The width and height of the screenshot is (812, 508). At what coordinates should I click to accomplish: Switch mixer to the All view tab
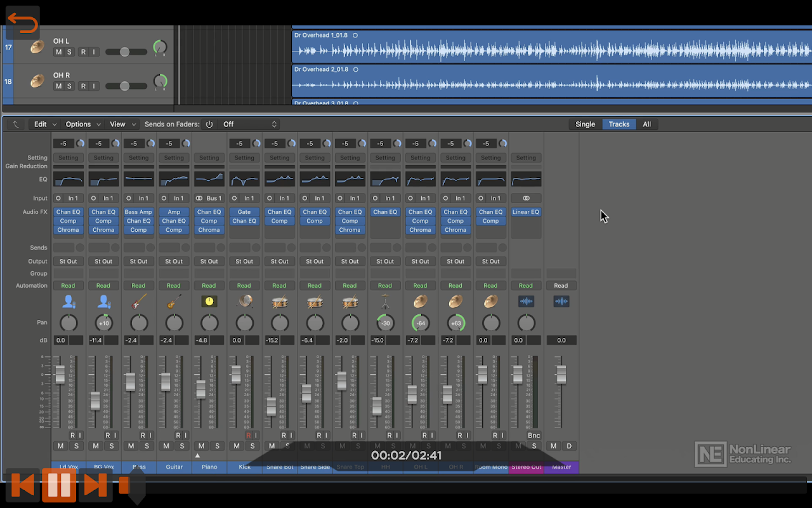646,124
